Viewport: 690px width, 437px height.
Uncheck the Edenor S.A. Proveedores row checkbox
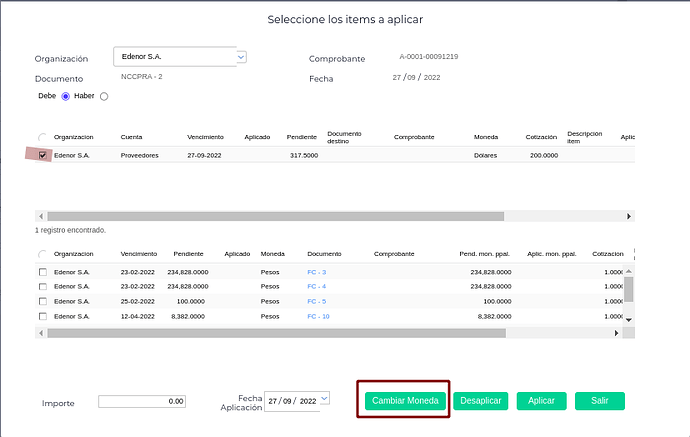[42, 155]
